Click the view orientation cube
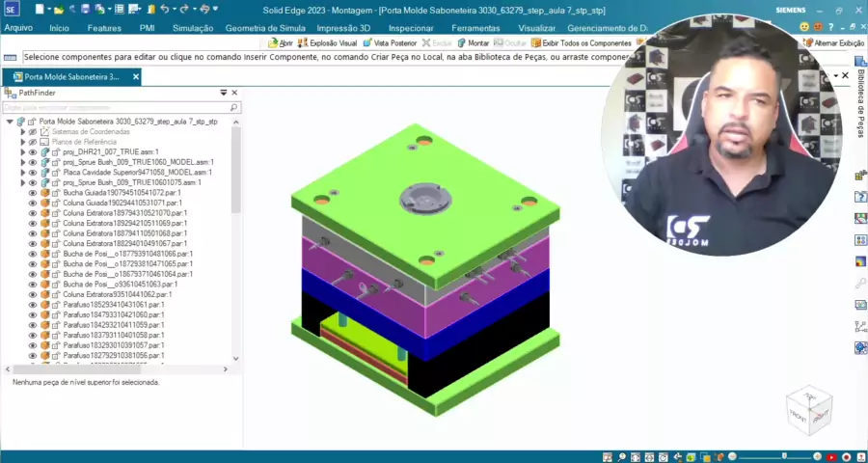Screen dimensions: 868x463 809,410
